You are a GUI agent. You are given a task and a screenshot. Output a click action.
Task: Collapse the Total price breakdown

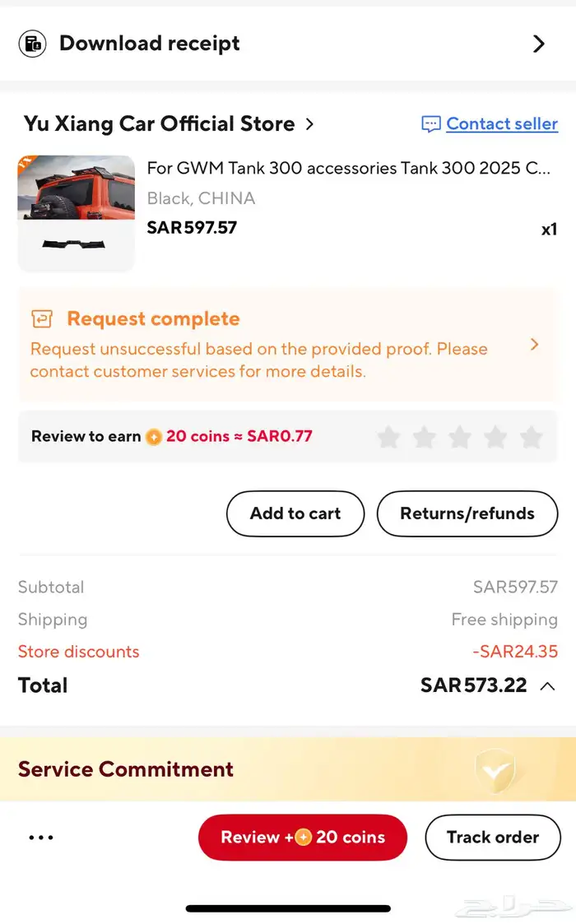[x=547, y=686]
